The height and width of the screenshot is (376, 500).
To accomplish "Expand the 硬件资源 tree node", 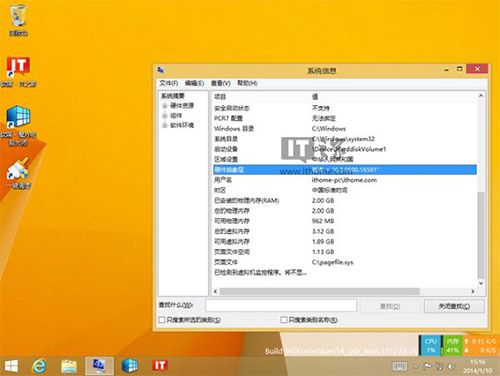I will click(165, 106).
